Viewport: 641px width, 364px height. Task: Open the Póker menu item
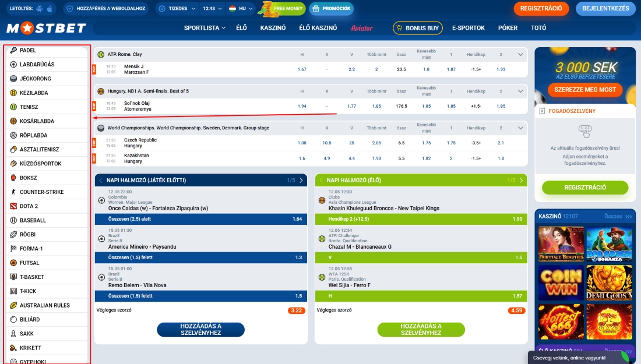(x=508, y=28)
